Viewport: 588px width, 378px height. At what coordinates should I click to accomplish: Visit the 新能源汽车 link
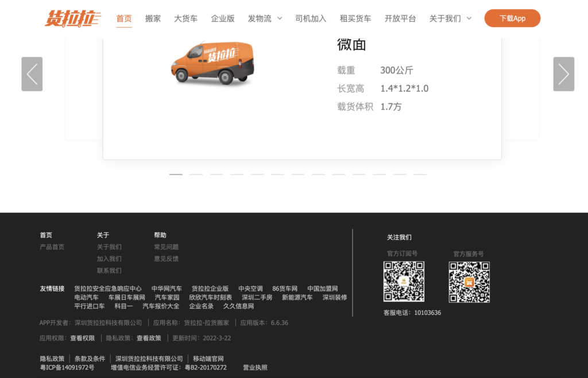pyautogui.click(x=297, y=298)
